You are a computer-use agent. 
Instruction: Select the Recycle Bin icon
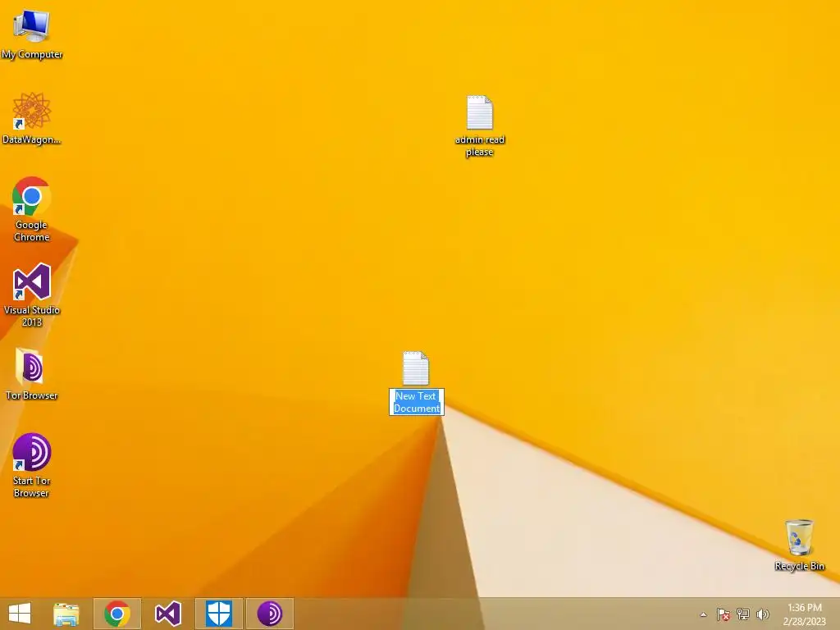[x=799, y=537]
